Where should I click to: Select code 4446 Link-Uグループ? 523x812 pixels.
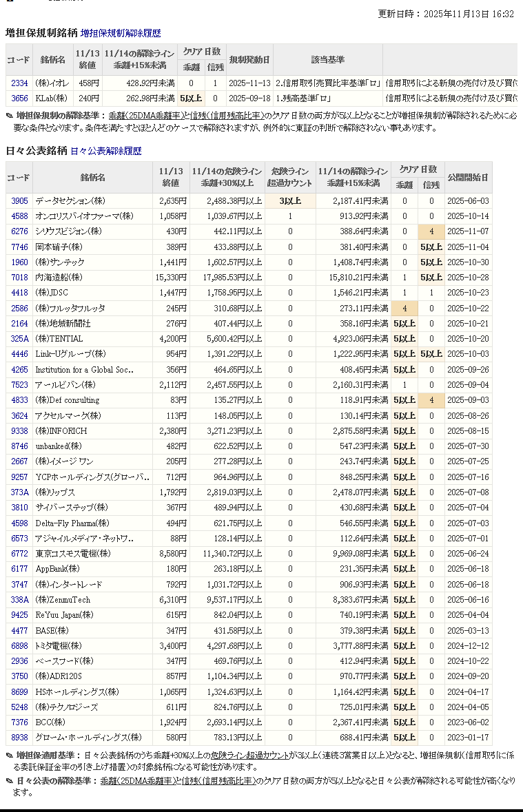[19, 354]
